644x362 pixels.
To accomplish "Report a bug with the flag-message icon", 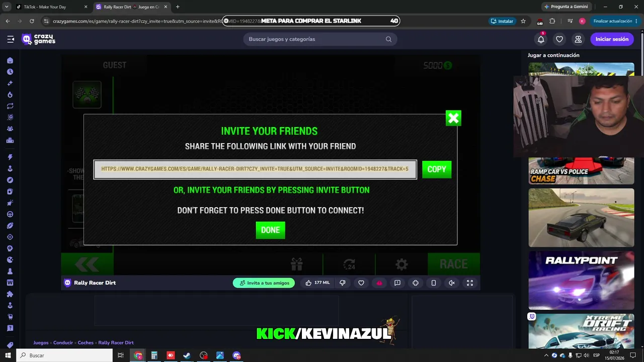I will 397,283.
